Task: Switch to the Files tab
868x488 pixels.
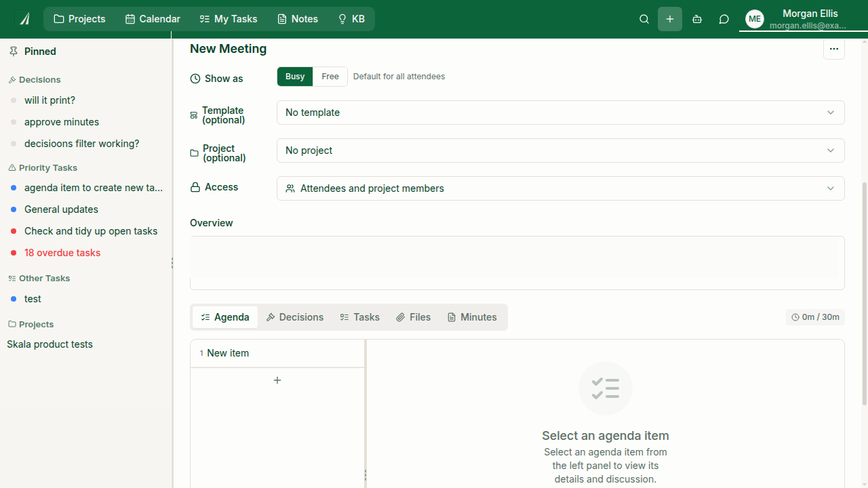Action: 414,317
